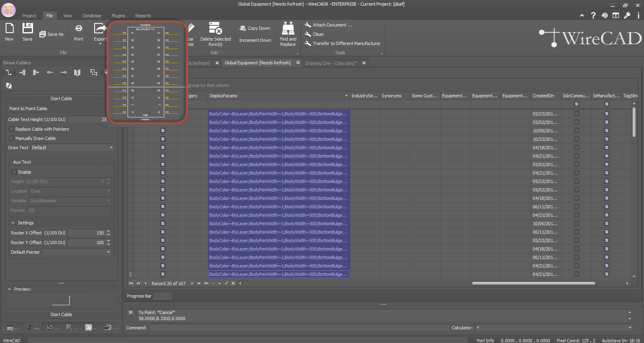Click the vertical grid scrollbar thumb
This screenshot has height=343, width=644.
pos(634,122)
